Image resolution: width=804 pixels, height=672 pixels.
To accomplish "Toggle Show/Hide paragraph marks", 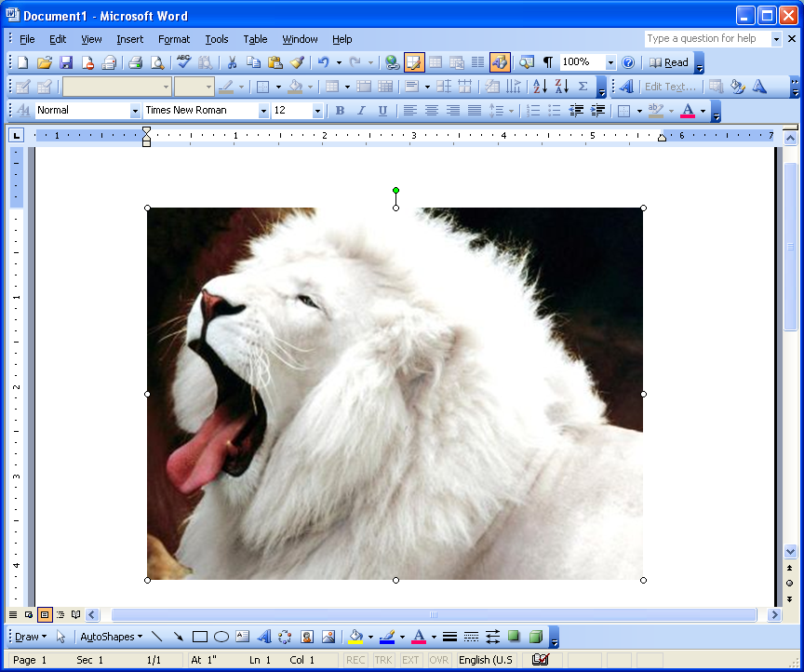I will 547,62.
